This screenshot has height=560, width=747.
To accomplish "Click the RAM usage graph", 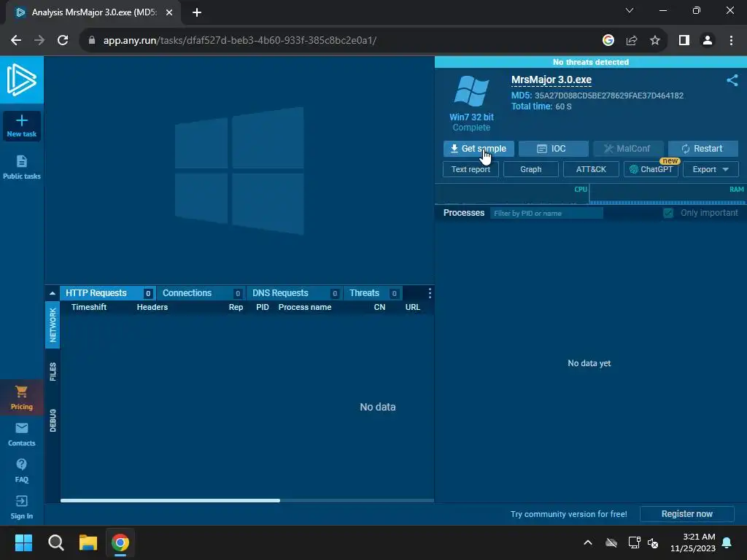I will tap(668, 195).
